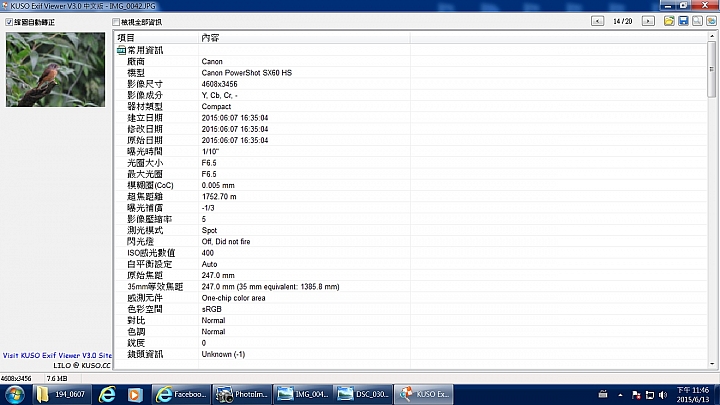
Task: Launch Windows Media Player from the taskbar
Action: (x=135, y=394)
